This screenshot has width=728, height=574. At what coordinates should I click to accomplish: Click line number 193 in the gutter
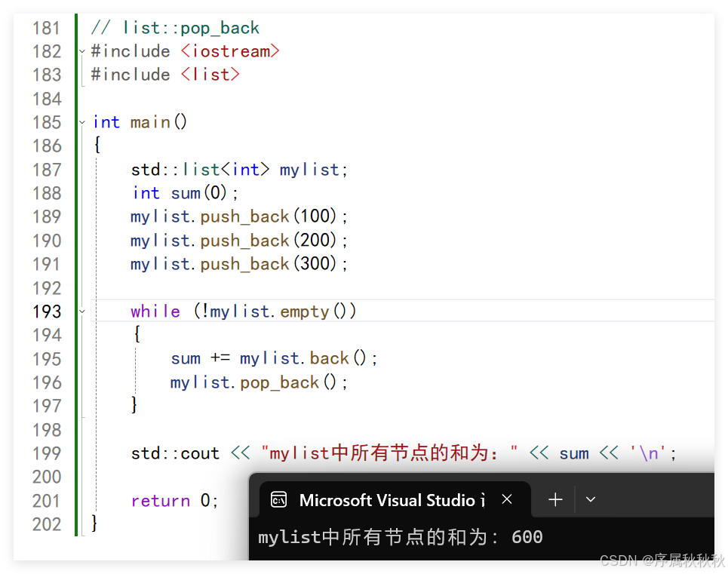click(47, 312)
